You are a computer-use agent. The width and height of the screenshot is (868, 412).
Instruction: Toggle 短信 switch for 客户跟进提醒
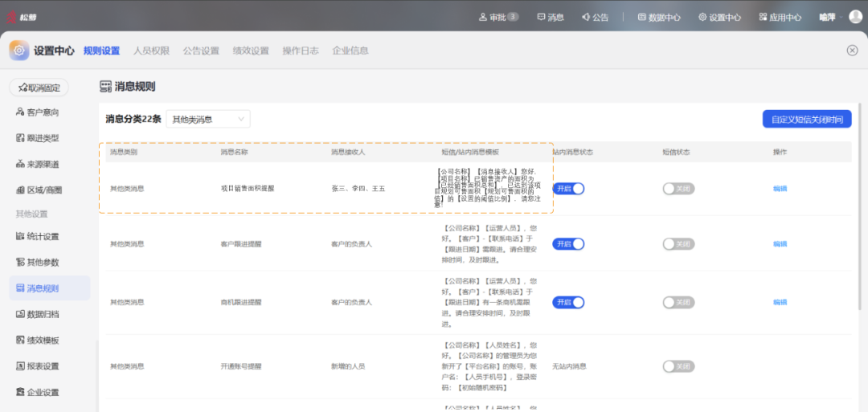coord(678,244)
